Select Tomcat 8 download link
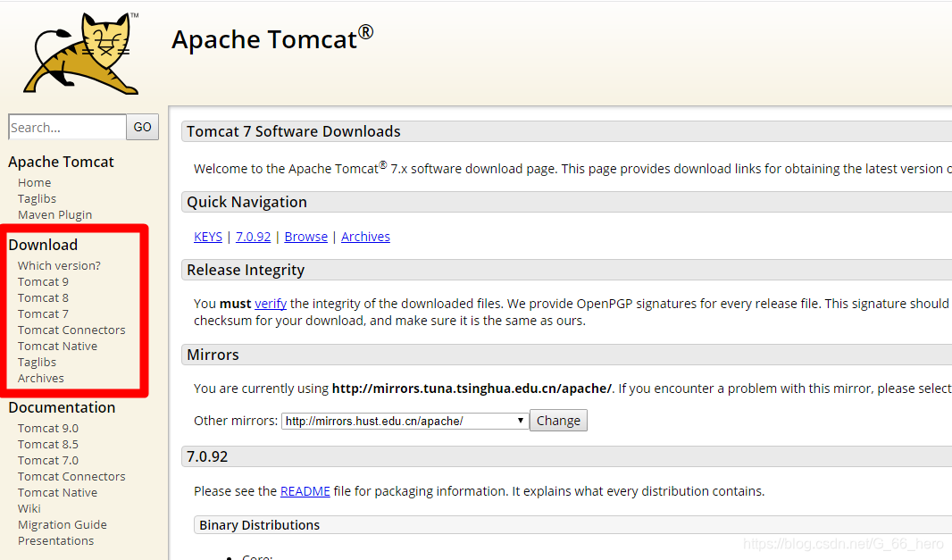Screen dimensions: 952x560 point(43,297)
